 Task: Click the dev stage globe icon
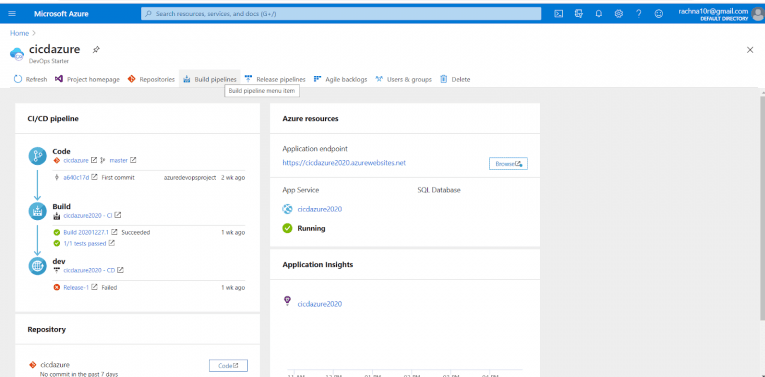coord(37,266)
